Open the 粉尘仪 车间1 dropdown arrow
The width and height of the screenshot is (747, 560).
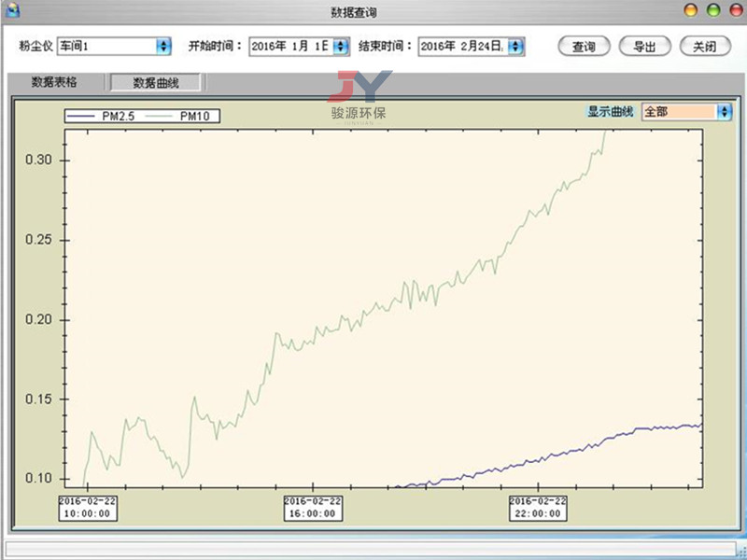[x=163, y=46]
